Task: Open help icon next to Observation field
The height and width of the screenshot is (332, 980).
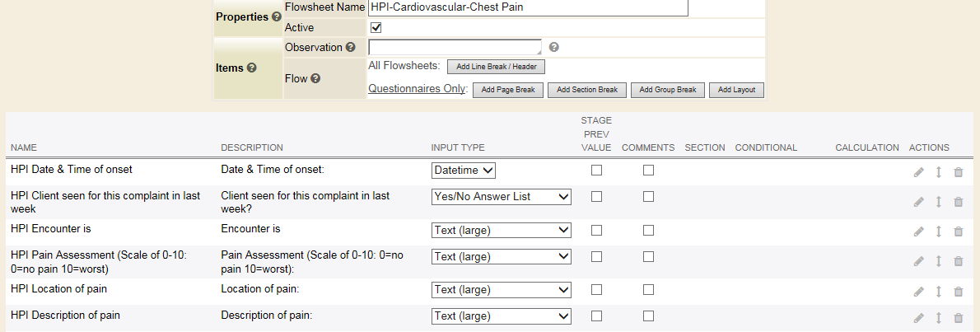Action: (x=553, y=47)
